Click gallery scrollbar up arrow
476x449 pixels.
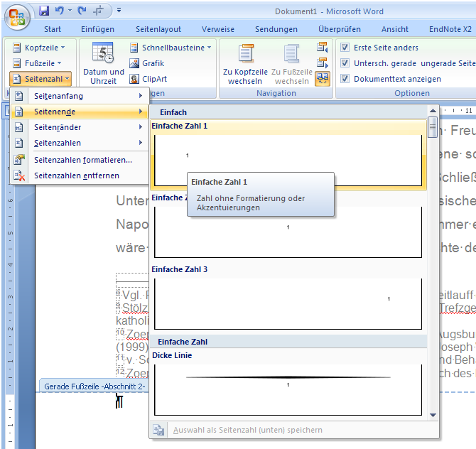pos(433,111)
